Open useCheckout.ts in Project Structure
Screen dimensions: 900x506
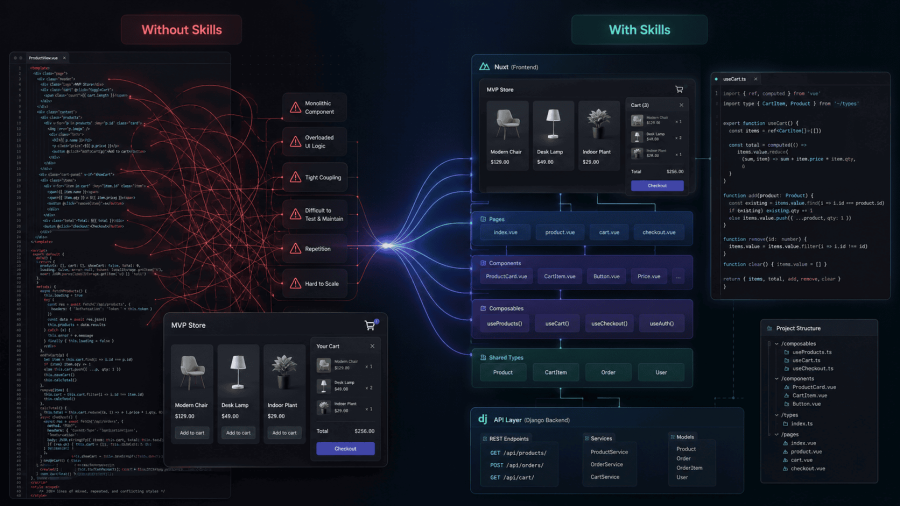(813, 369)
